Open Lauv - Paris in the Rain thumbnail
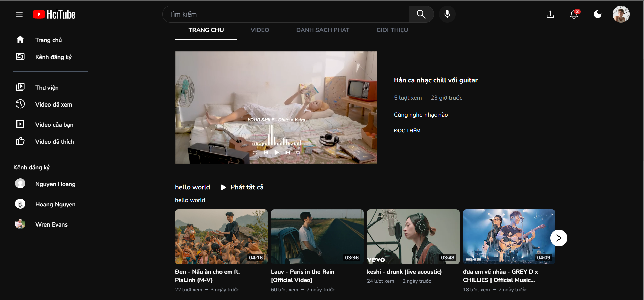644x300 pixels. click(317, 237)
